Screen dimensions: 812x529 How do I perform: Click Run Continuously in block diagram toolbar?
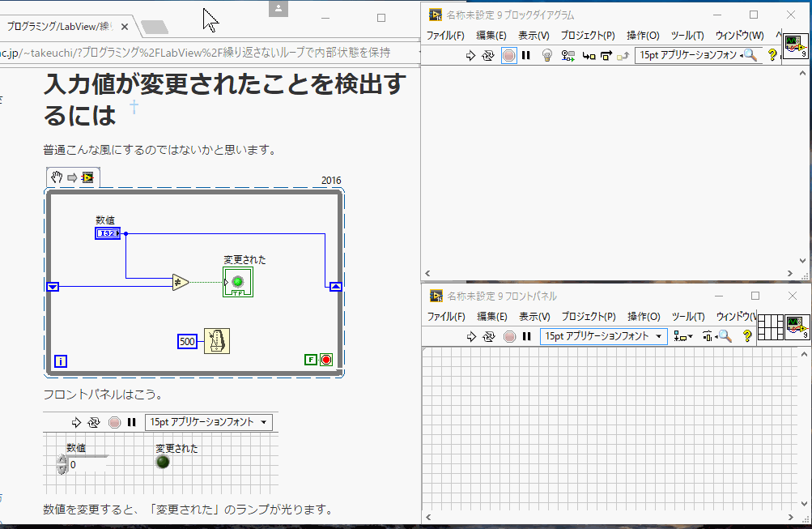pos(488,55)
